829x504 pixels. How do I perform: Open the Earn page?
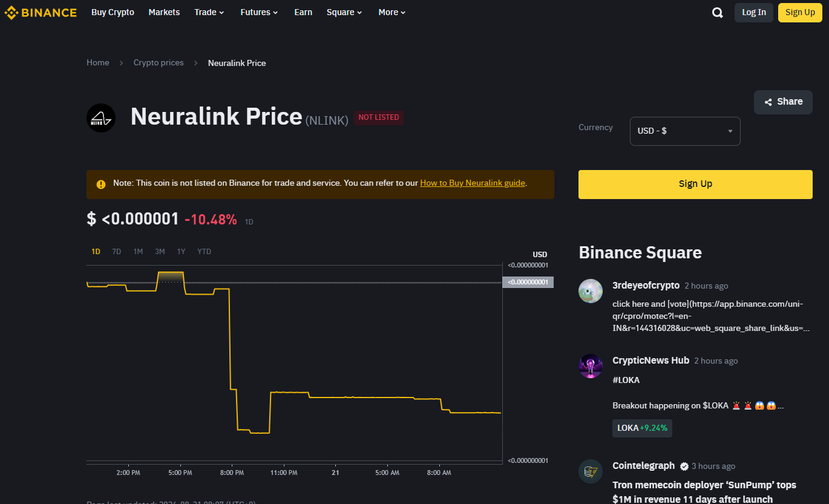pyautogui.click(x=303, y=12)
